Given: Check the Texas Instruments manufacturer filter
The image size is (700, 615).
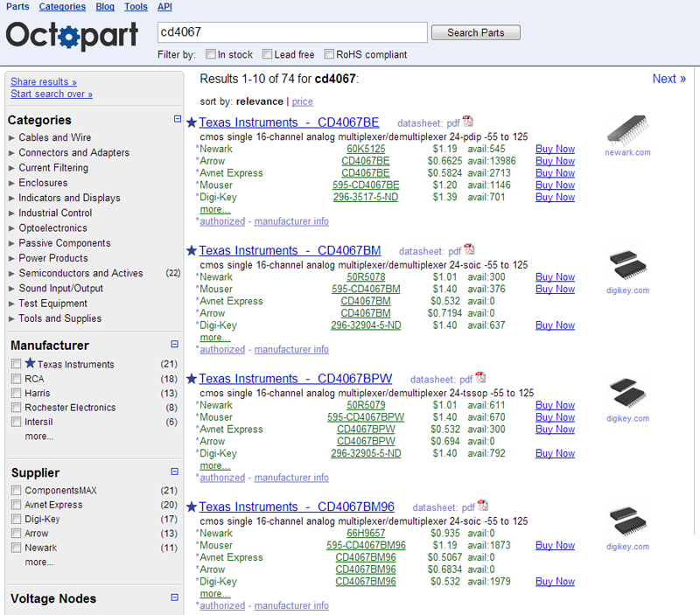Looking at the screenshot, I should pos(17,364).
